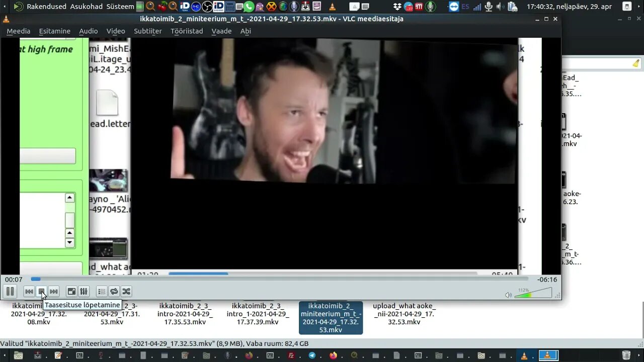Screen dimensions: 644x362
Task: Open the TeamViewer tray icon
Action: [x=454, y=7]
